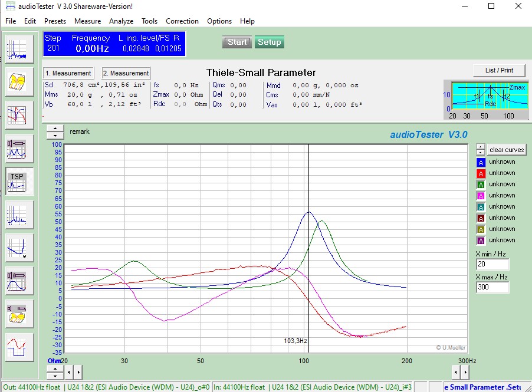Open the signal generator waveform icon

pos(19,347)
